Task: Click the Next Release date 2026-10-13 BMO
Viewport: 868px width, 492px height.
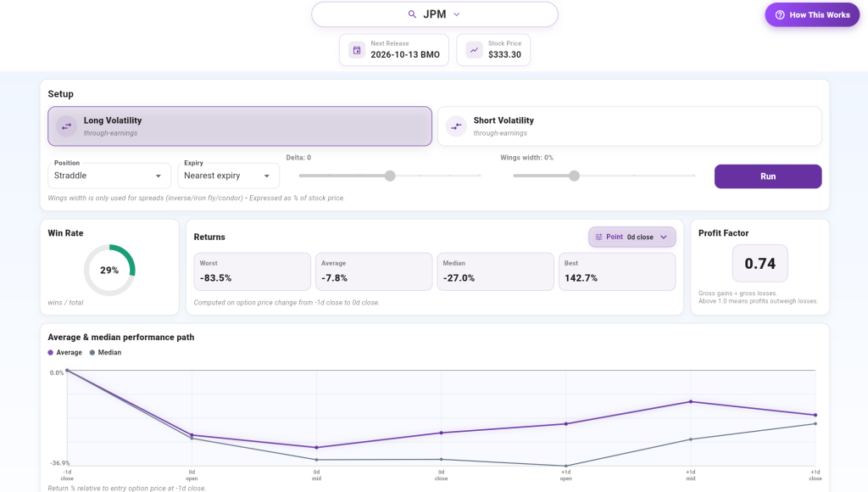Action: point(405,54)
